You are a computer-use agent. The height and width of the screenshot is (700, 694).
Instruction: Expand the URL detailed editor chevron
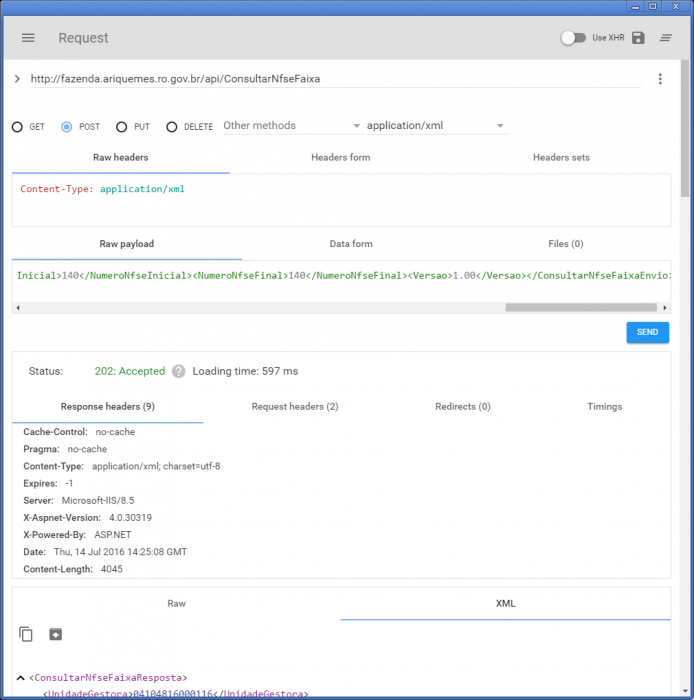[17, 79]
